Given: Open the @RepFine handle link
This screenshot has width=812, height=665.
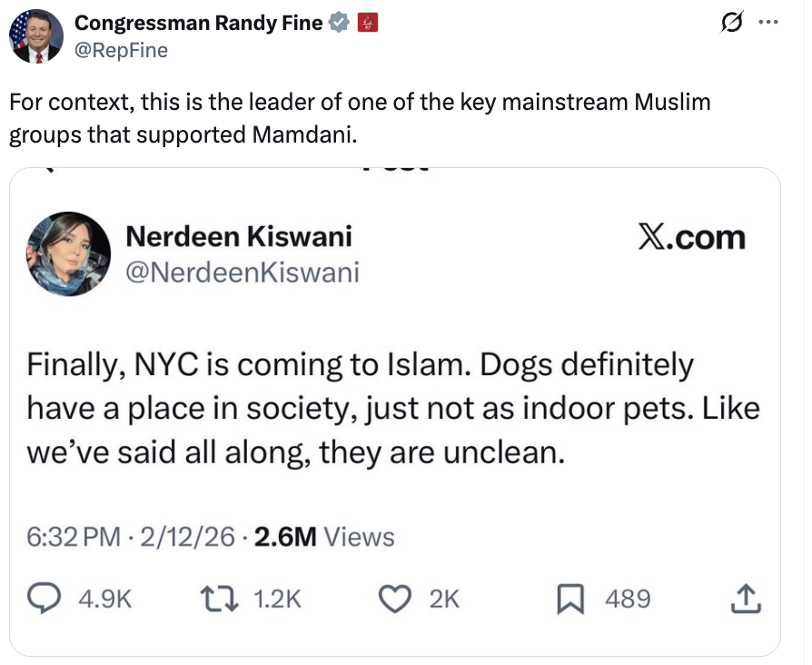Looking at the screenshot, I should (x=120, y=50).
